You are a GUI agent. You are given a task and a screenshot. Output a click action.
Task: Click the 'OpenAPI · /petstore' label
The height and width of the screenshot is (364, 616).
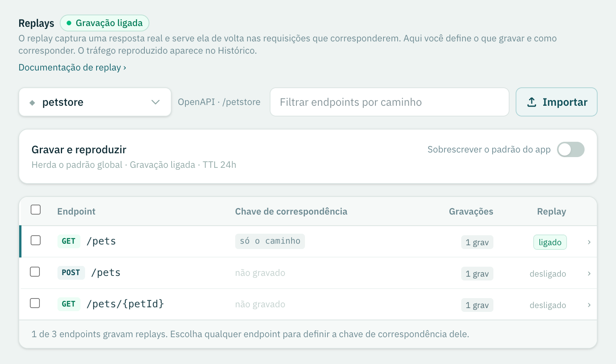219,102
